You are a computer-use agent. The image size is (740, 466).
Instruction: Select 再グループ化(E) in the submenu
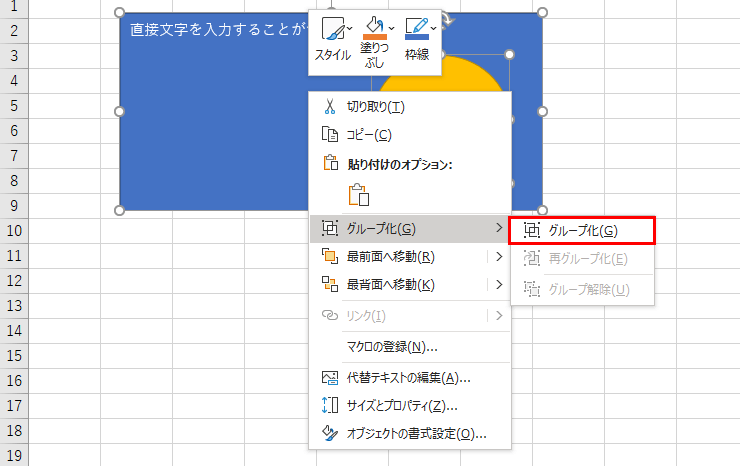582,259
